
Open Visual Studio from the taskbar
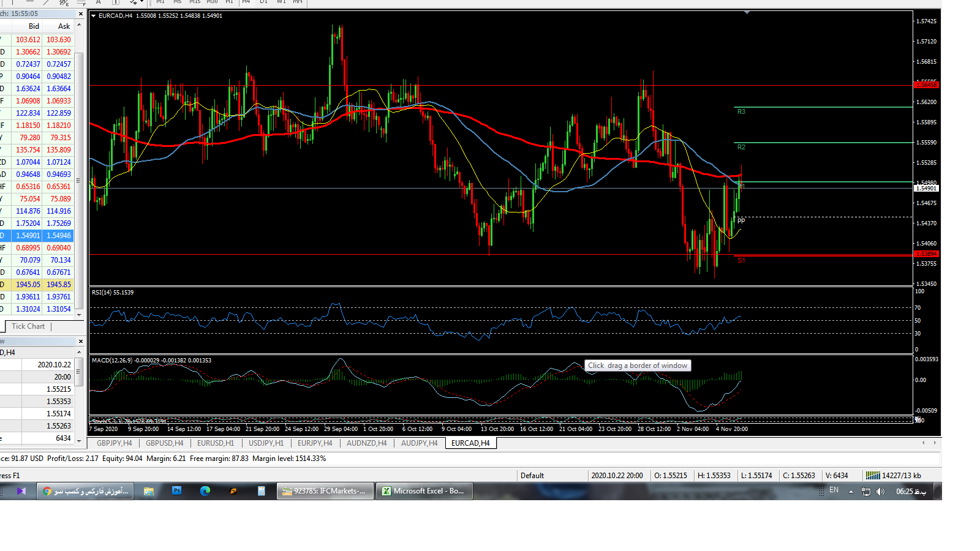21,491
